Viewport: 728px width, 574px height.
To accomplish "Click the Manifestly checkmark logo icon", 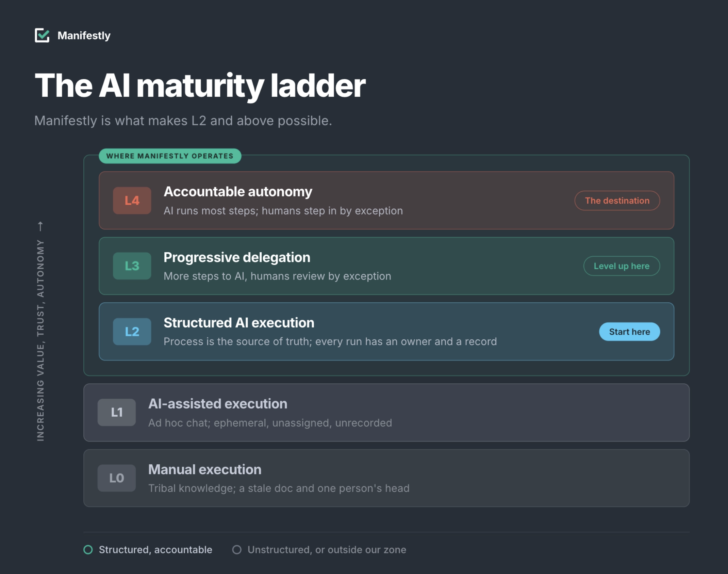I will [x=42, y=35].
